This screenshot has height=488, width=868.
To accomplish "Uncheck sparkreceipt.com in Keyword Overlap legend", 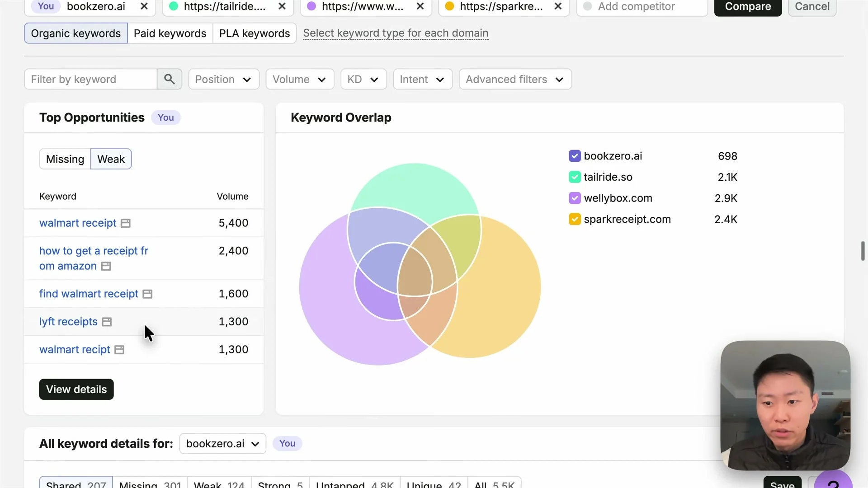I will coord(575,219).
